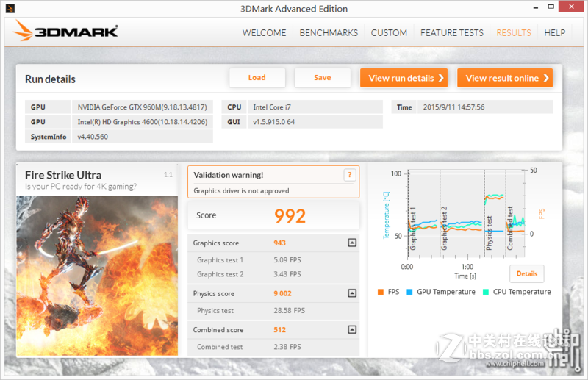
Task: Click the Fire Strike Ultra title
Action: pos(63,175)
